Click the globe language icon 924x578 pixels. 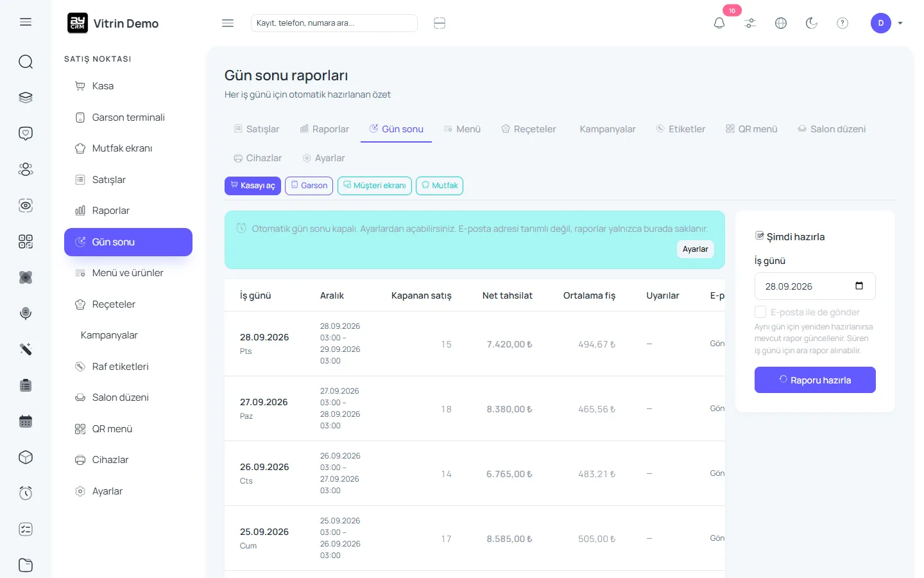(781, 23)
